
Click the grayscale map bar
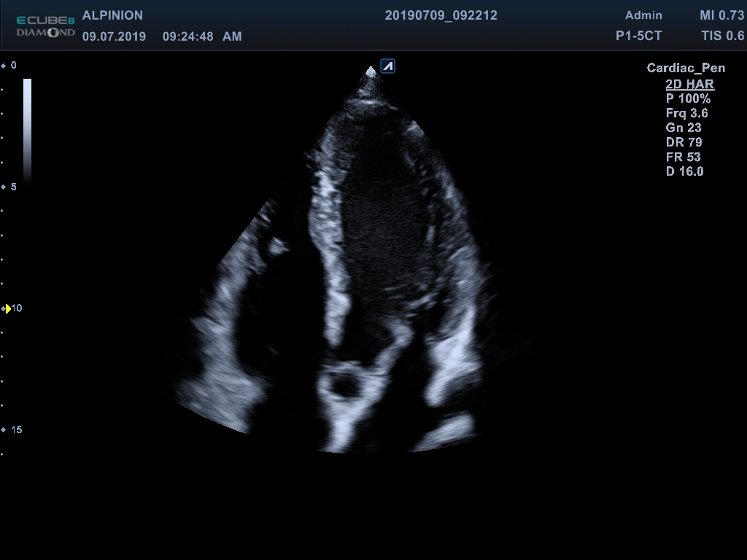point(27,129)
